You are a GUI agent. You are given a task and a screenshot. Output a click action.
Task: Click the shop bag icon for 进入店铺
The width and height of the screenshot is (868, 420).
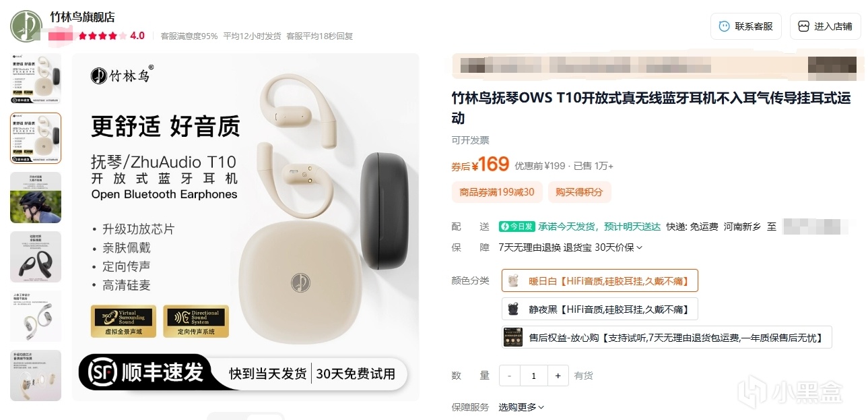pyautogui.click(x=803, y=26)
